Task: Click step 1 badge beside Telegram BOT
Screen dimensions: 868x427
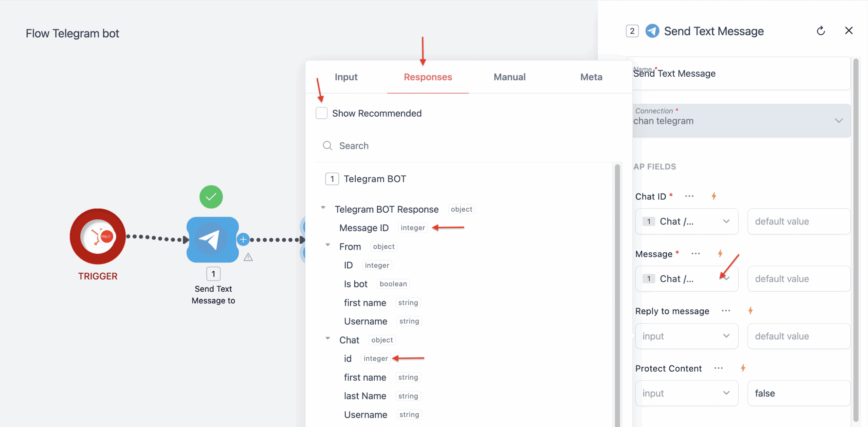Action: click(x=332, y=179)
